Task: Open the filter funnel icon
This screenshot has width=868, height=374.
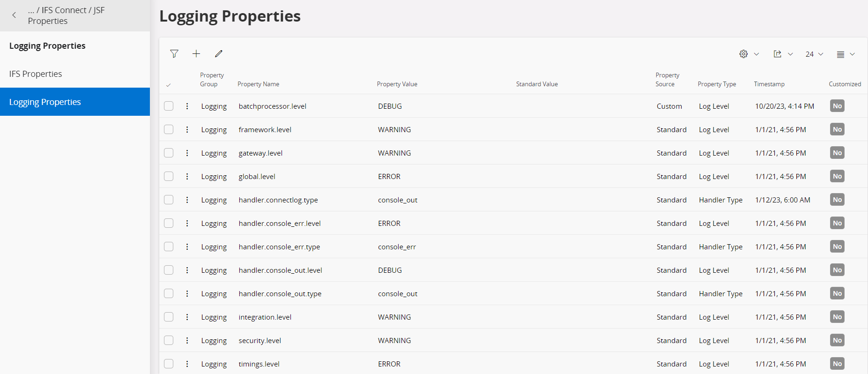Action: point(174,54)
